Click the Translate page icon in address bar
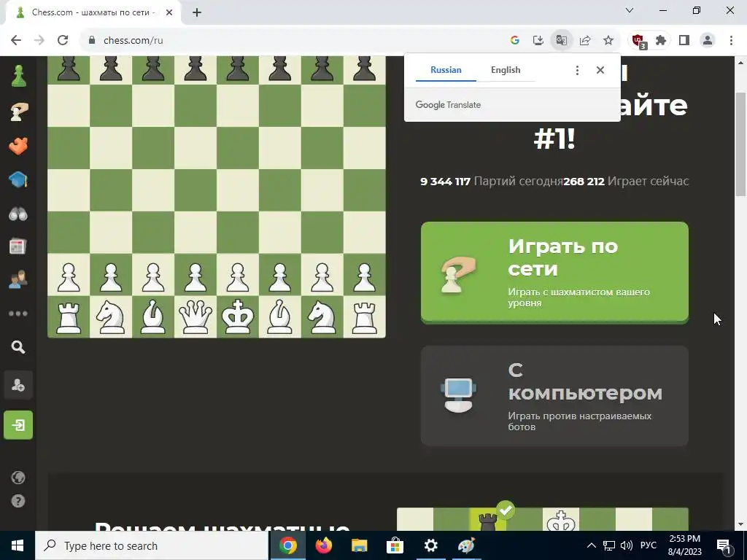The width and height of the screenshot is (747, 560). point(562,41)
